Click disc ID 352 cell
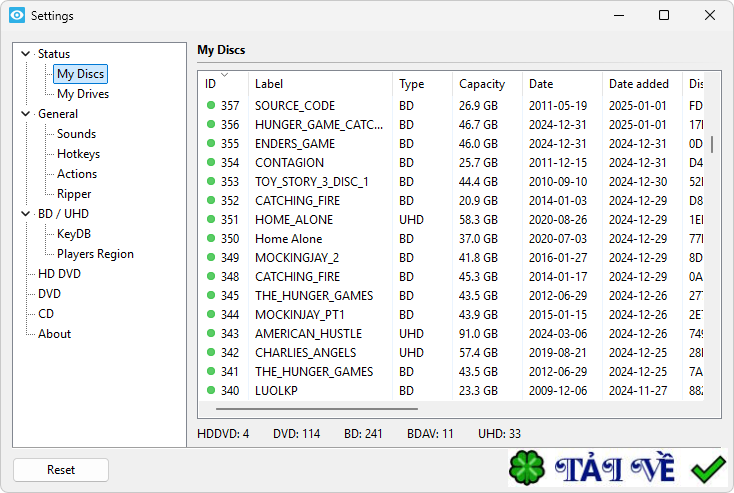This screenshot has height=493, width=734. [230, 200]
